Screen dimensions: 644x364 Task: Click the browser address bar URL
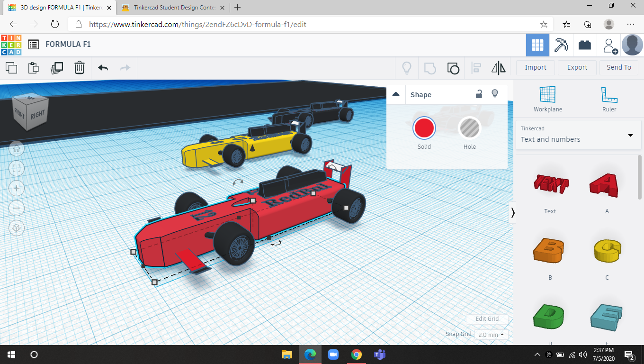pos(198,24)
